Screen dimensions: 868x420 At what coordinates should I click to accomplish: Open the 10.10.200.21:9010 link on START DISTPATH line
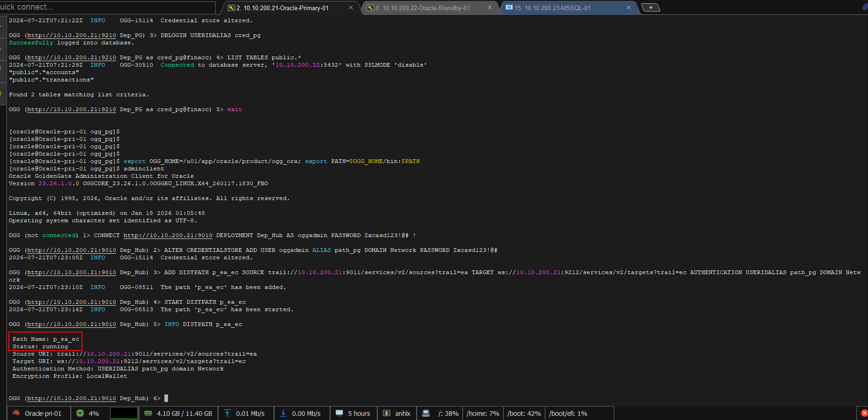point(72,302)
